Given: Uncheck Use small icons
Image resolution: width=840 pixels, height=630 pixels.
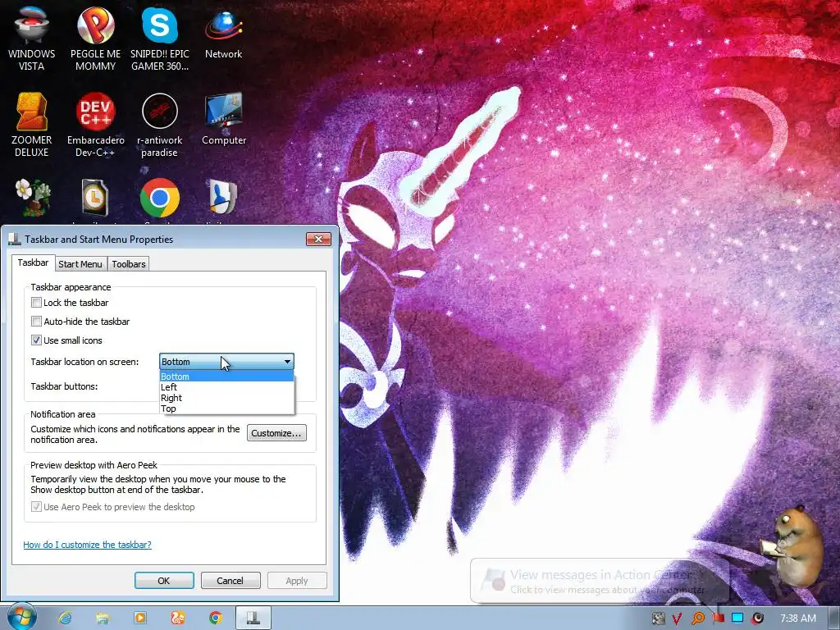Looking at the screenshot, I should (x=36, y=340).
